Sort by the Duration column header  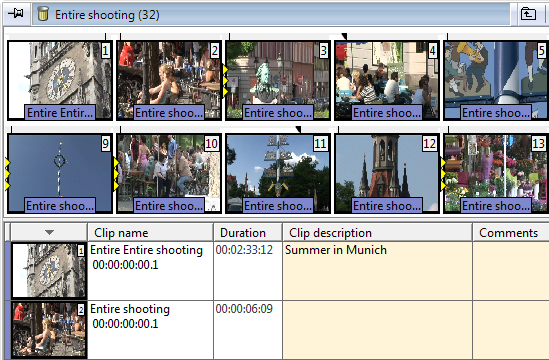[248, 233]
